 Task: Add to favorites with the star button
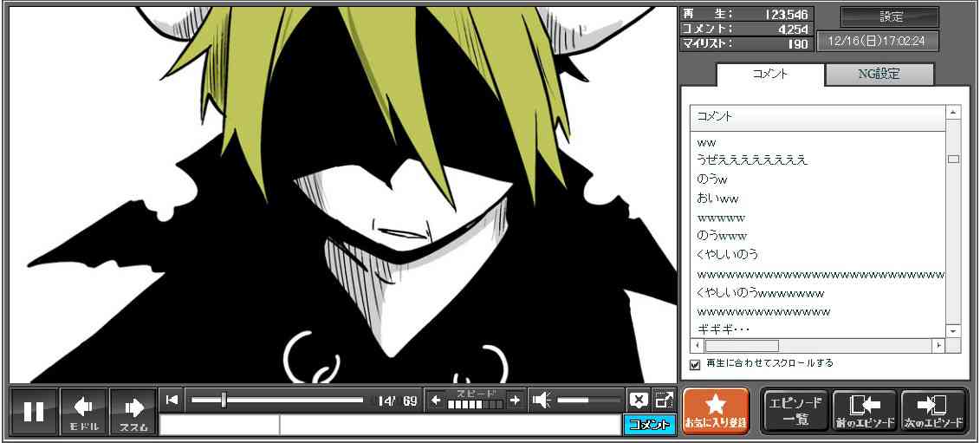(715, 411)
